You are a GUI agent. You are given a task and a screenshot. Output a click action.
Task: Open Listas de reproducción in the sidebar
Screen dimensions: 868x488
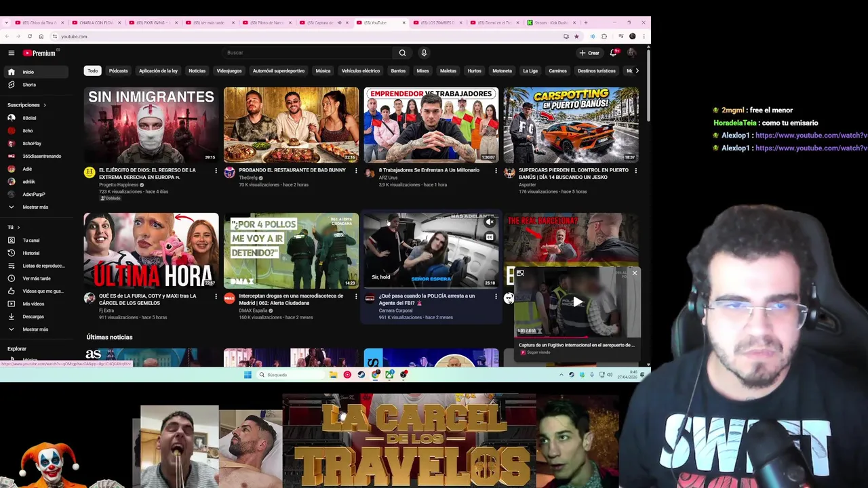tap(35, 266)
